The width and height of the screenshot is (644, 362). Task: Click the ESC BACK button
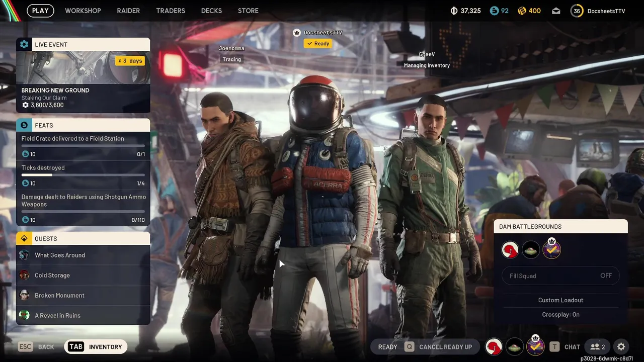click(x=36, y=347)
